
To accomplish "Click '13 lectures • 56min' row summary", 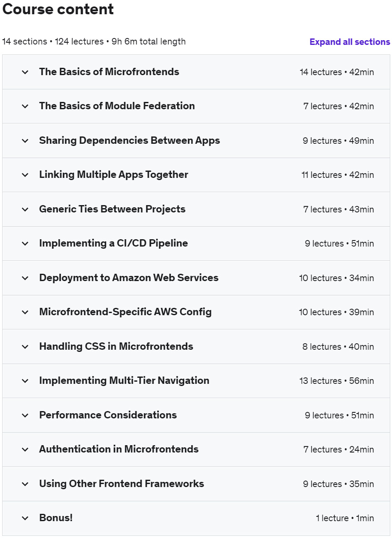I will pos(336,381).
